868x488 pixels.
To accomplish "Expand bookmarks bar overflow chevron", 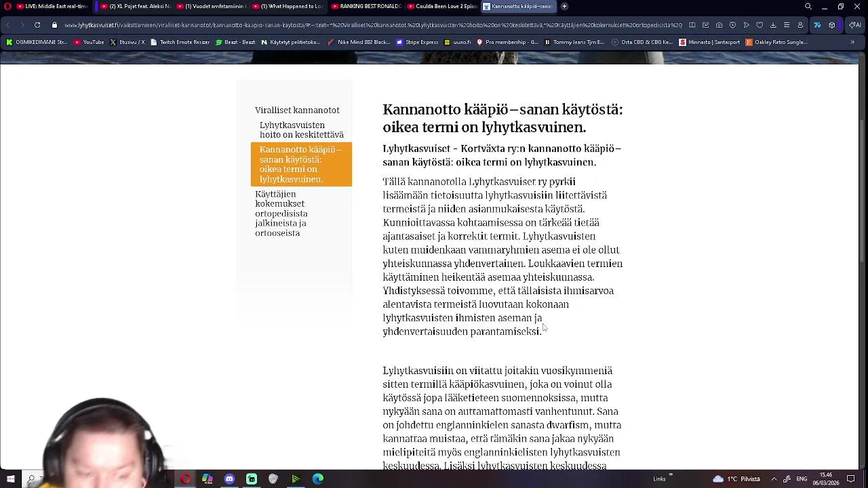I will tap(852, 42).
